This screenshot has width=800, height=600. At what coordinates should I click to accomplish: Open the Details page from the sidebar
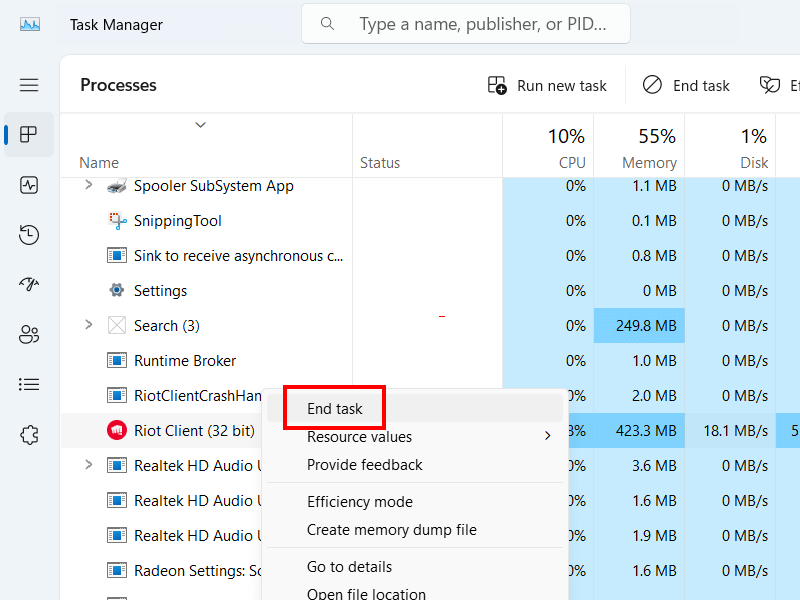point(29,384)
